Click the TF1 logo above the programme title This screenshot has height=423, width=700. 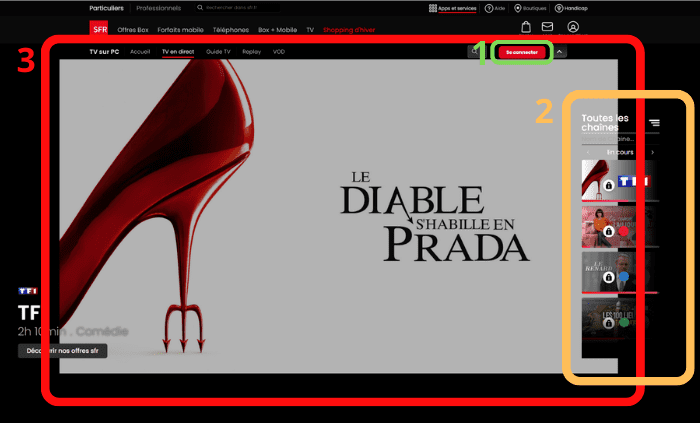(x=28, y=291)
